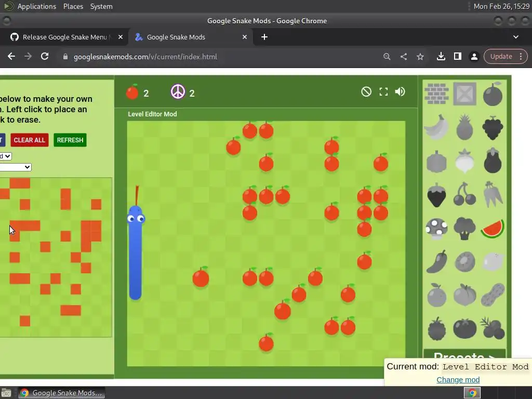Click the circle-slash icon in the game header

(x=366, y=91)
